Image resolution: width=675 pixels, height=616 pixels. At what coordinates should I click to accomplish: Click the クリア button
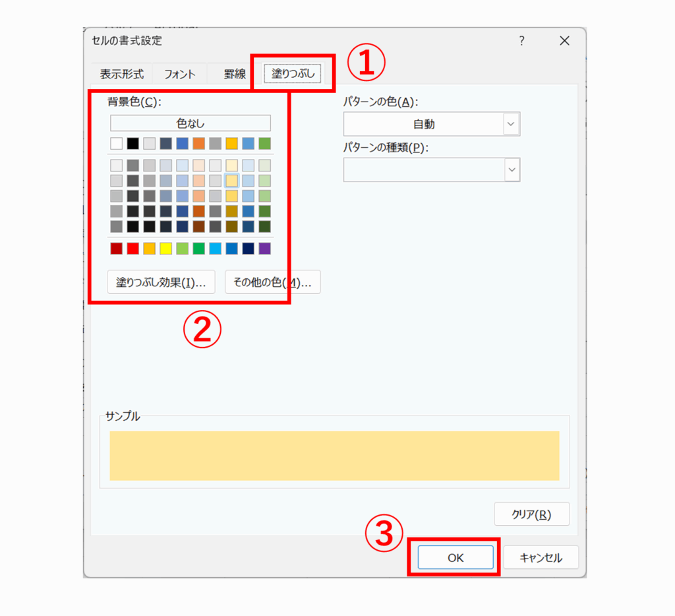tap(532, 514)
